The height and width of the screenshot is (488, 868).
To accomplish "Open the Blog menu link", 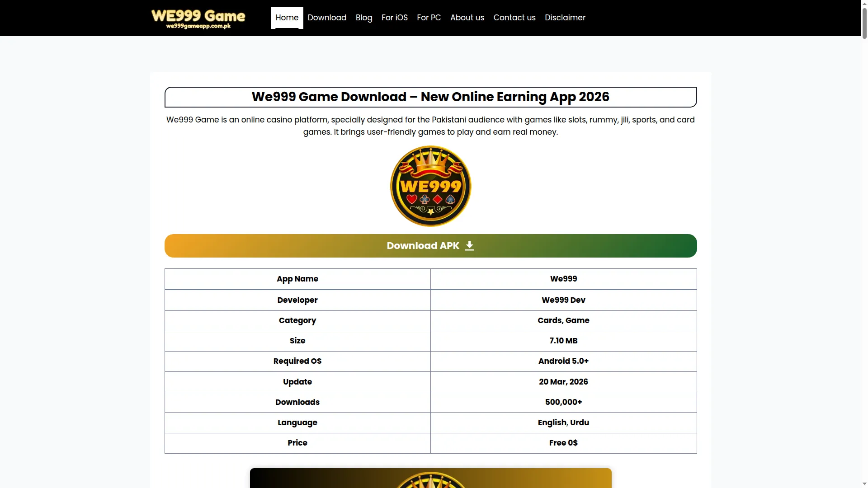I will (364, 18).
